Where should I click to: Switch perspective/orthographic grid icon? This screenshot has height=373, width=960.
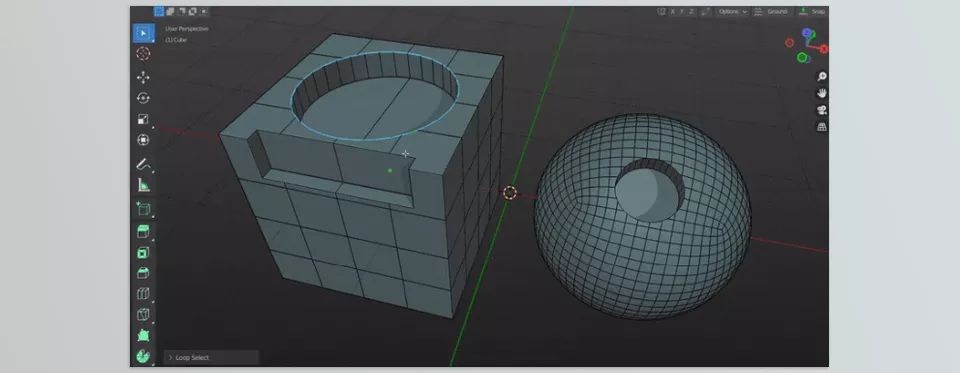(x=822, y=127)
